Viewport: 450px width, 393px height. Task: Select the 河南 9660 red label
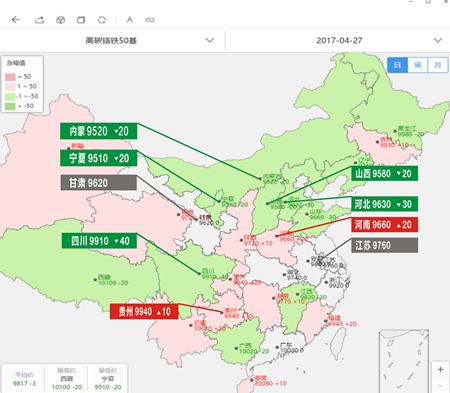(384, 225)
